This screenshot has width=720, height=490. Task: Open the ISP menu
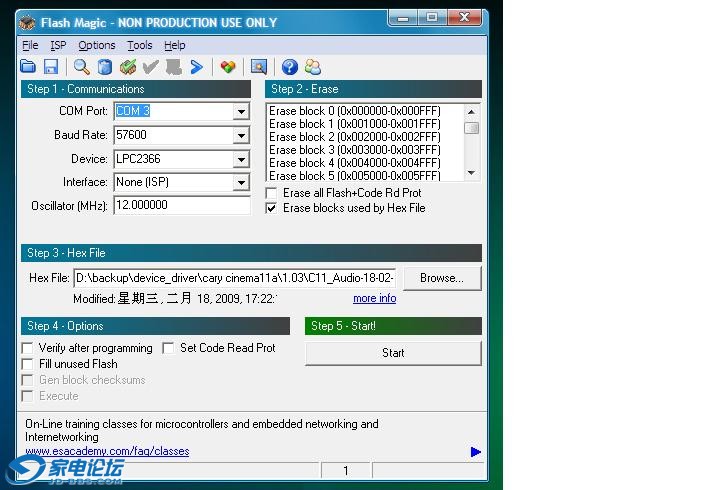click(x=58, y=45)
